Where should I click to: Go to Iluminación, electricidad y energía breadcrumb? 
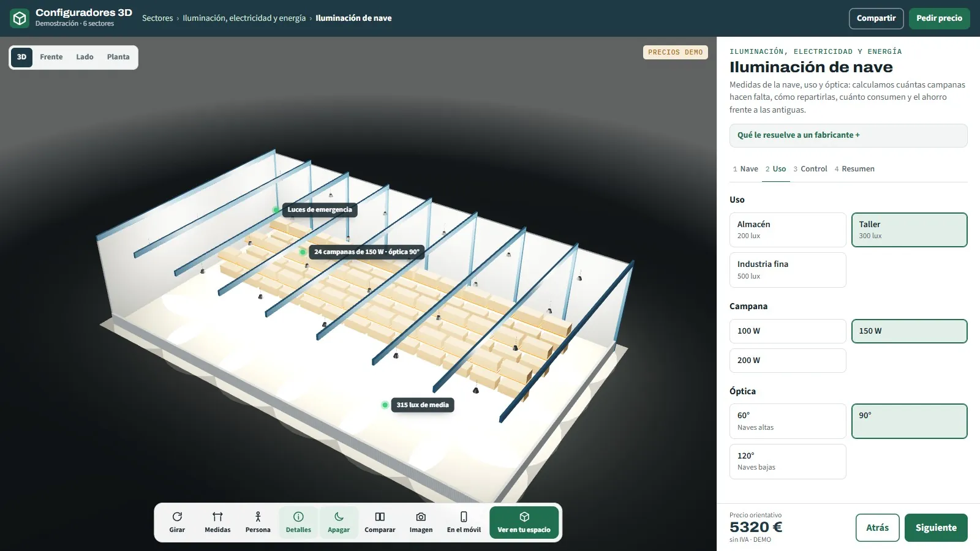click(244, 18)
